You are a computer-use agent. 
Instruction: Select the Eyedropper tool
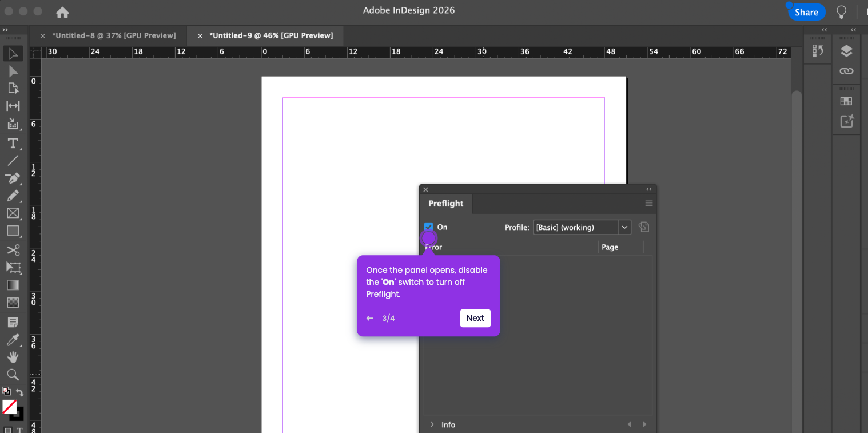point(13,340)
